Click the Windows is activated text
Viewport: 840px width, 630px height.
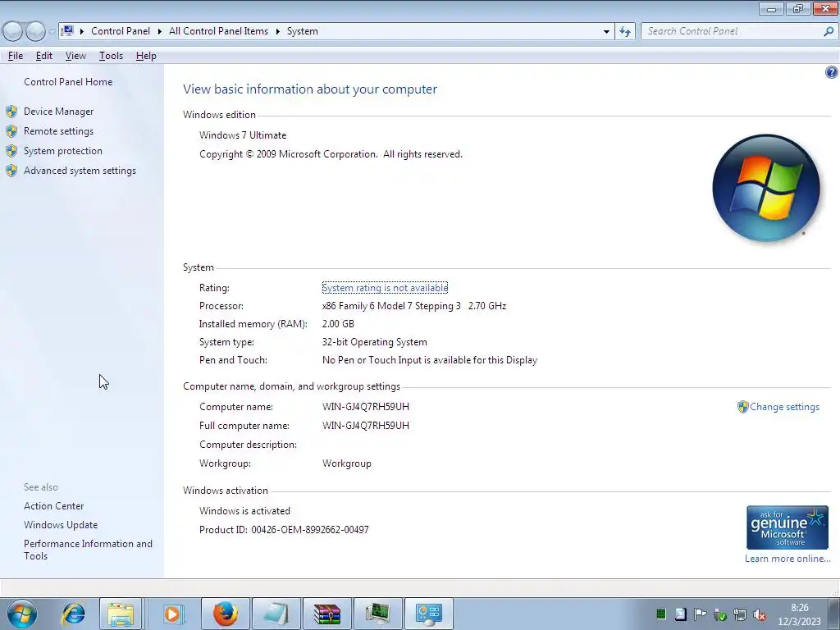[244, 511]
